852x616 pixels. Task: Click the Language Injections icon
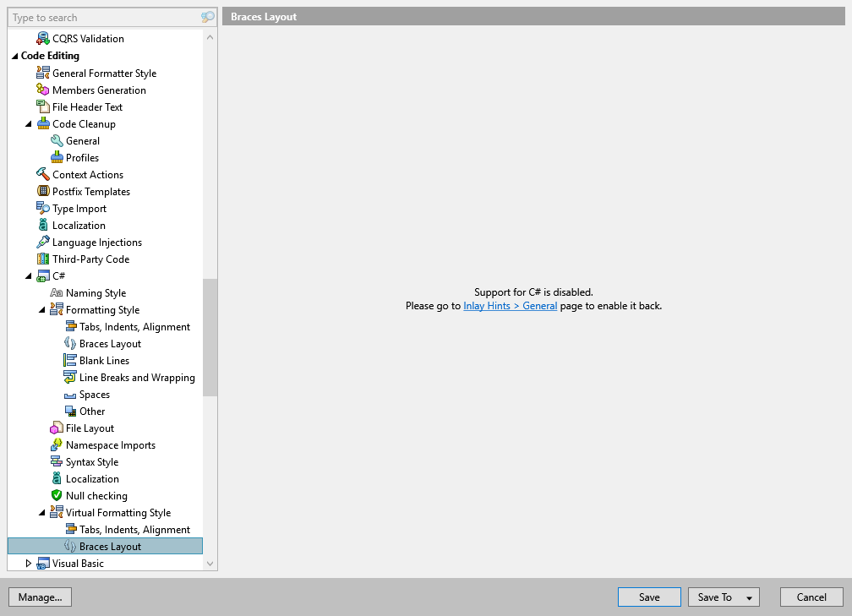coord(44,242)
